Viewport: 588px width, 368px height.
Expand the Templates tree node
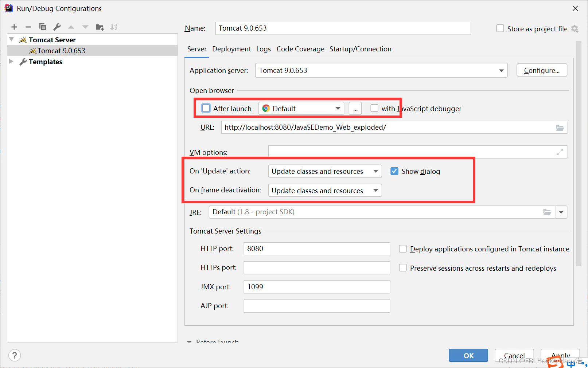pyautogui.click(x=11, y=61)
